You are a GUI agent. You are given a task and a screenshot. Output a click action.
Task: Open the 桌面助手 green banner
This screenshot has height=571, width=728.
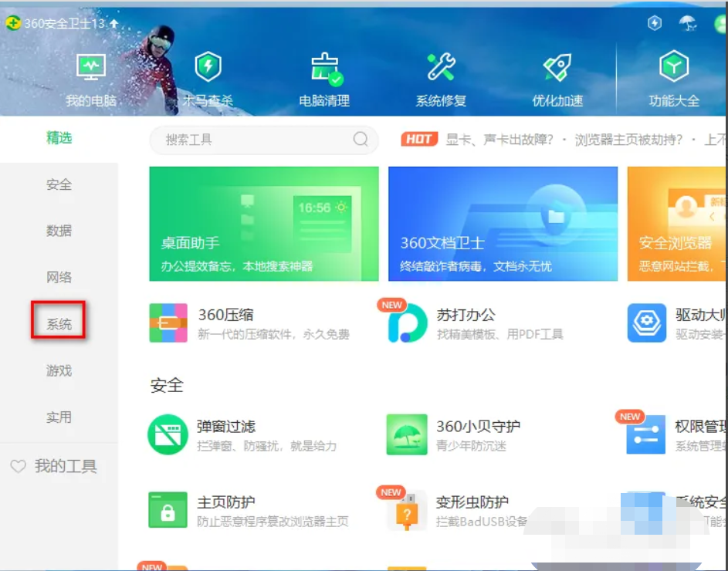(x=264, y=224)
